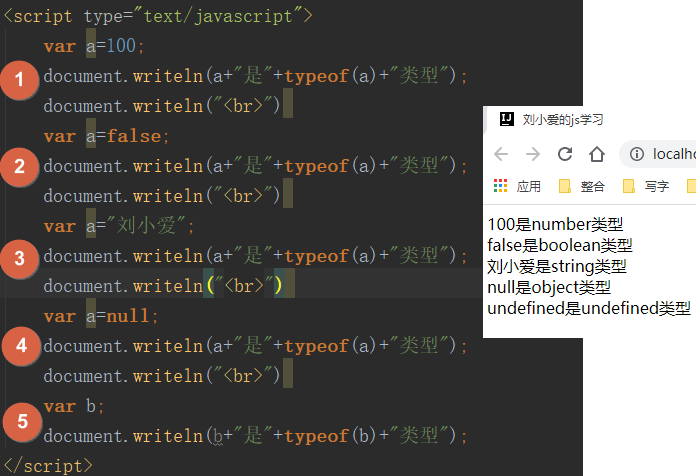Click the browser forward arrow
The image size is (696, 476).
pos(533,154)
